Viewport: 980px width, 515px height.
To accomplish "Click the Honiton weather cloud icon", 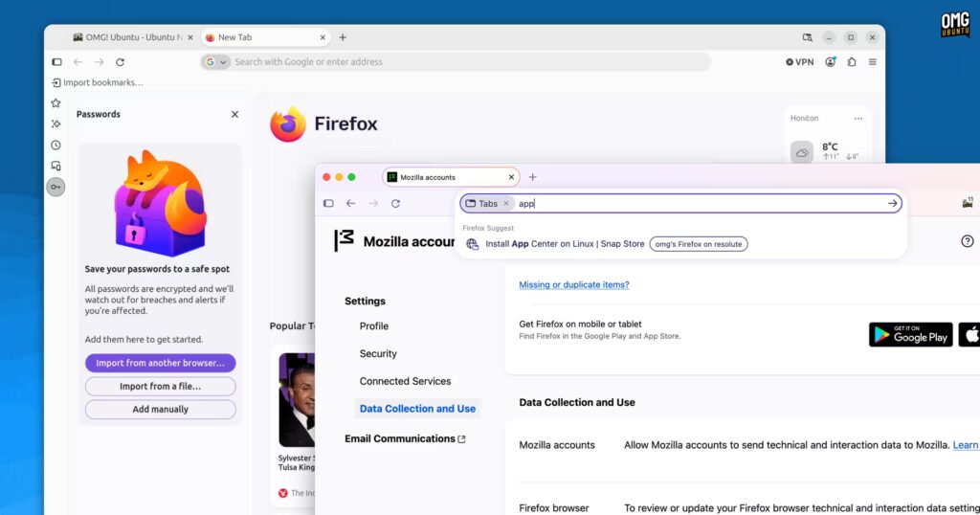I will [802, 152].
